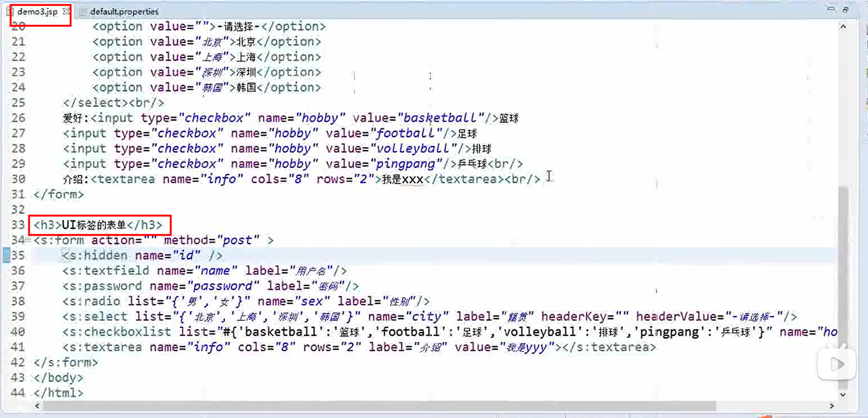Click the h3 UI标签的表单 heading line
The width and height of the screenshot is (868, 418).
(98, 225)
